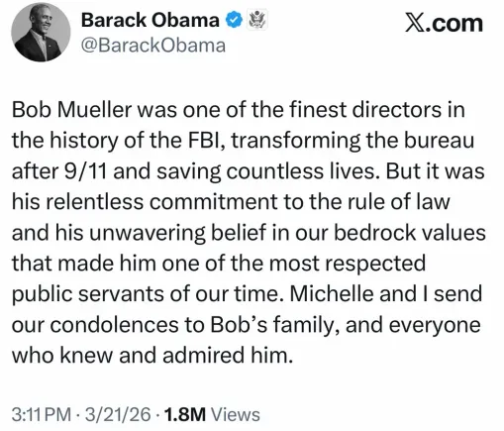Click the blue verified checkmark badge

point(235,20)
